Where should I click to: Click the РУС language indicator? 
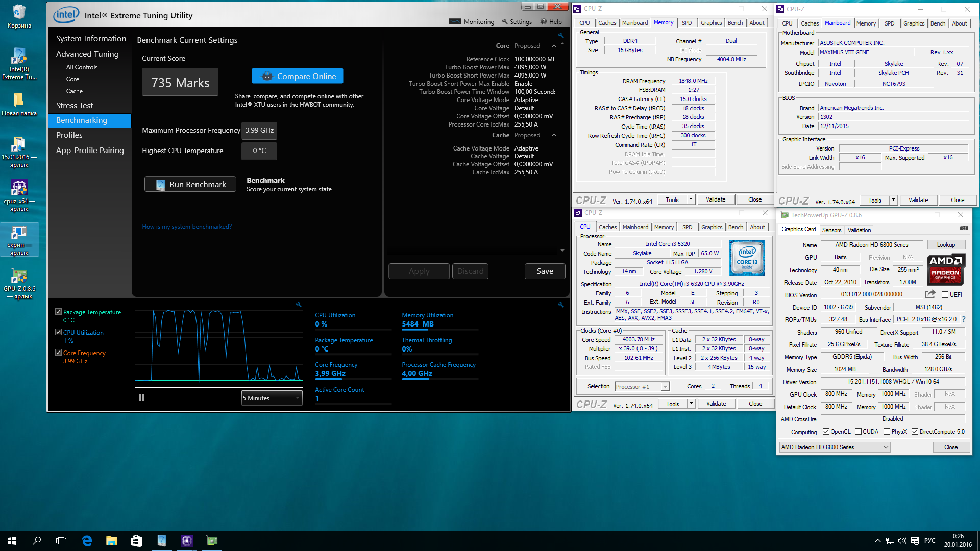(x=930, y=541)
